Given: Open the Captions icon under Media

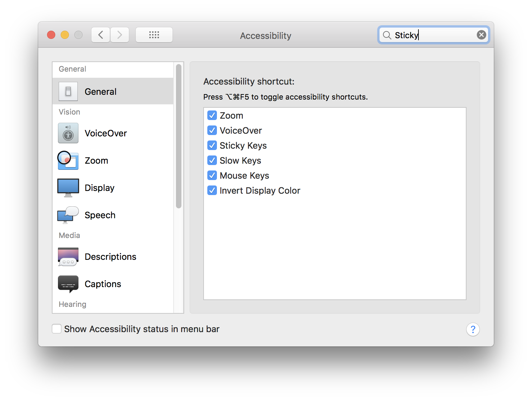Looking at the screenshot, I should point(68,284).
